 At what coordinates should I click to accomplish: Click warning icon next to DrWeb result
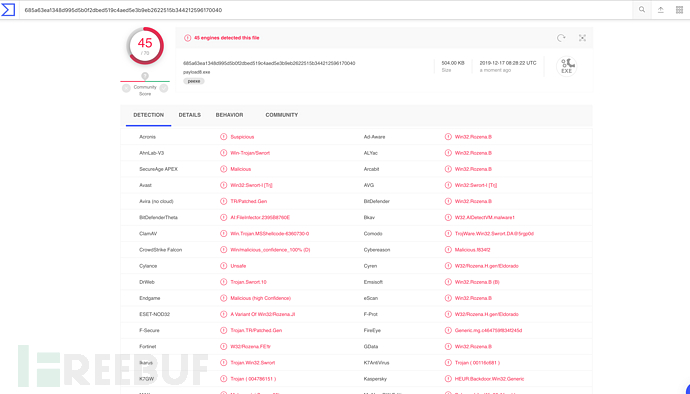point(224,282)
